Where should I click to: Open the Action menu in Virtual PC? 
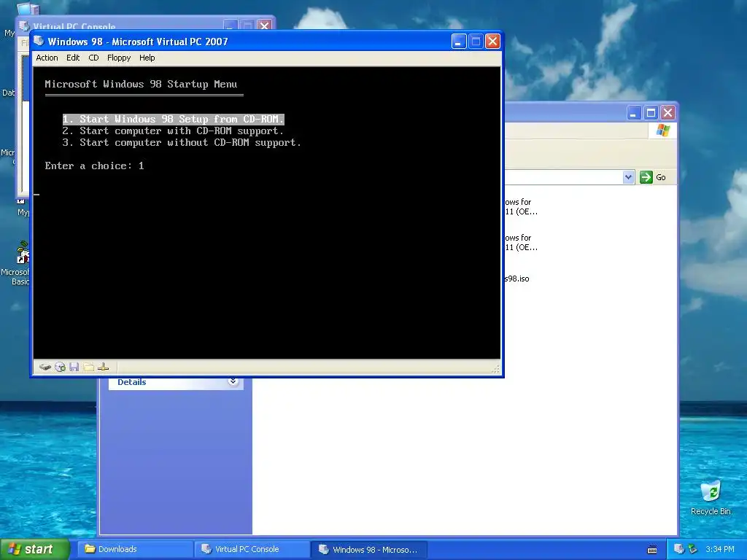[47, 58]
